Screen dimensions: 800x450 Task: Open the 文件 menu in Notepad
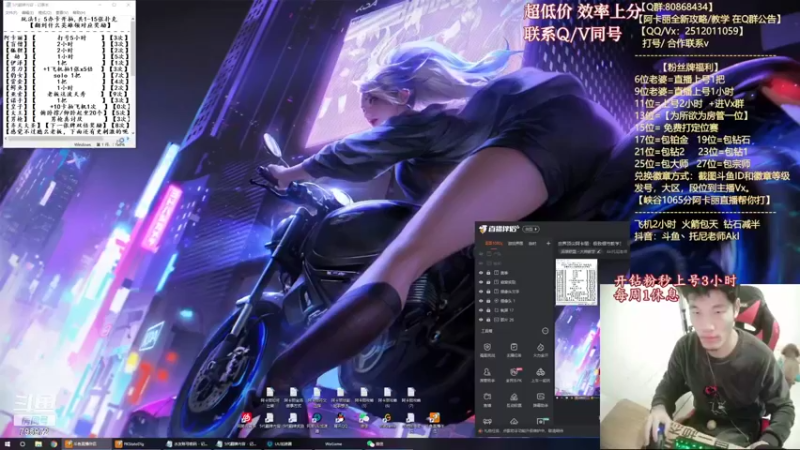(x=11, y=13)
